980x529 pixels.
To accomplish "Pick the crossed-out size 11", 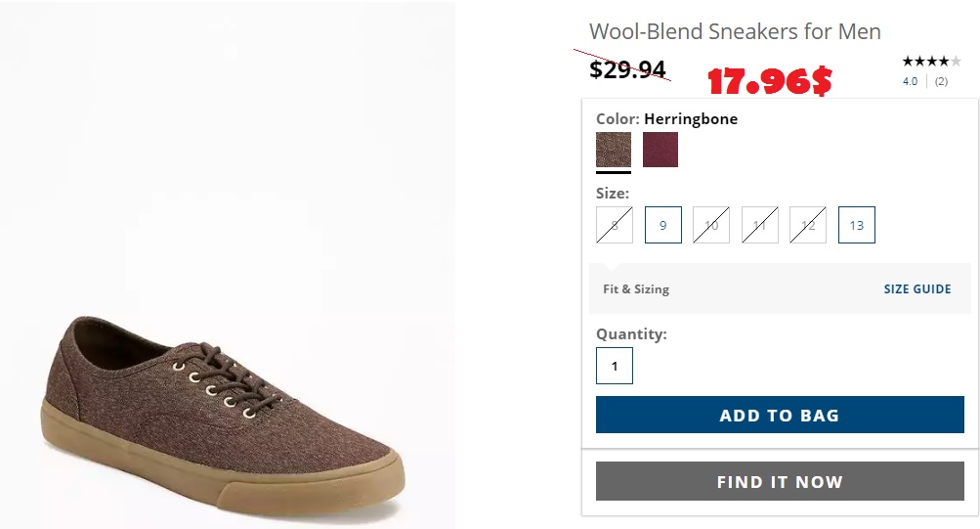I will (x=760, y=225).
